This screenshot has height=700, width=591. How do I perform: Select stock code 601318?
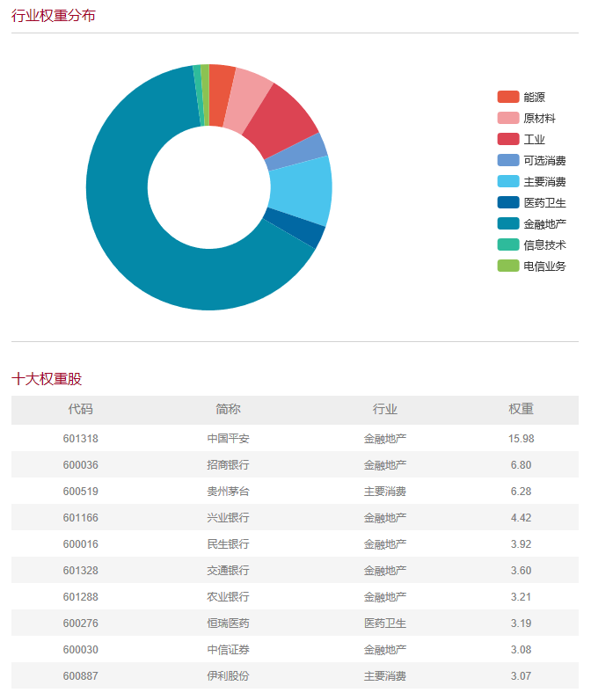point(80,439)
